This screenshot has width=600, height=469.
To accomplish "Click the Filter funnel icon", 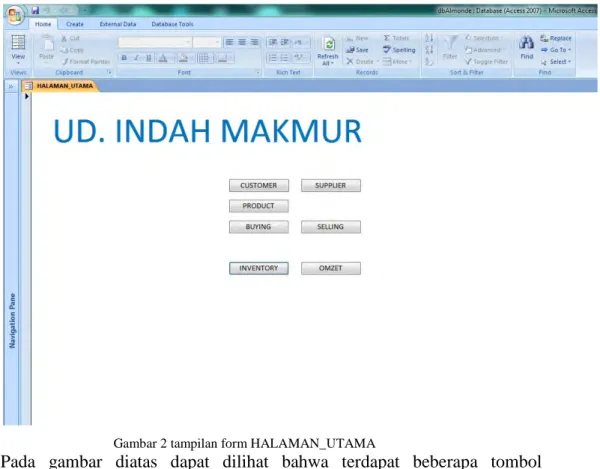I will 450,43.
